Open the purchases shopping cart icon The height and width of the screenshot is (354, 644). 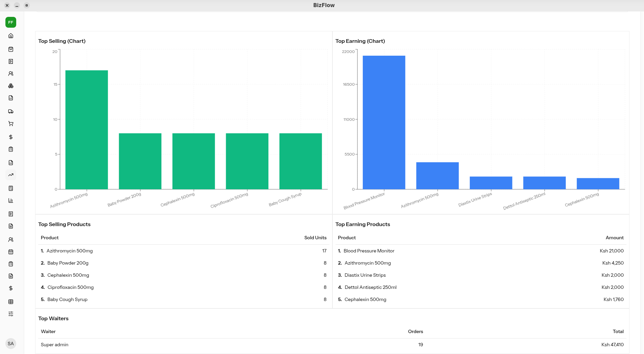[x=11, y=124]
